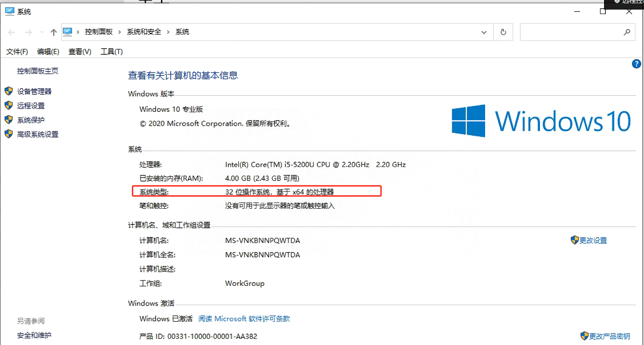Click 更改设置 to rename computer
The image size is (644, 345).
(x=593, y=240)
